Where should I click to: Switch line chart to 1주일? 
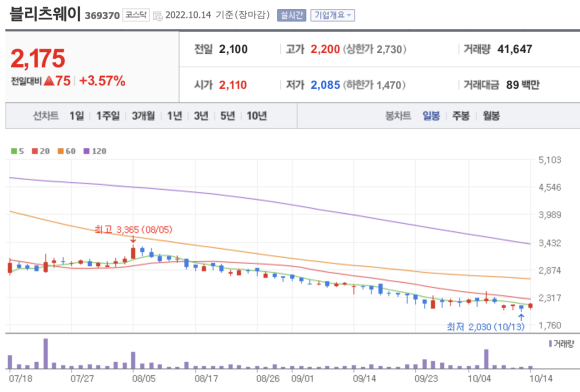point(108,116)
